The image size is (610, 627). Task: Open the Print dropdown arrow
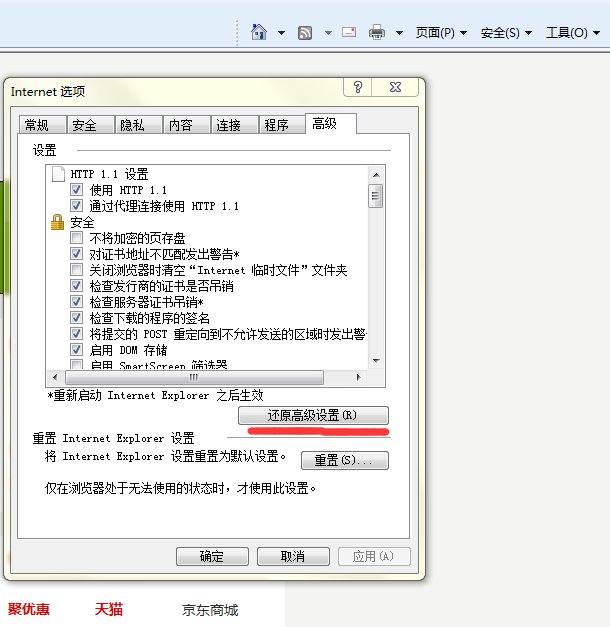coord(399,33)
